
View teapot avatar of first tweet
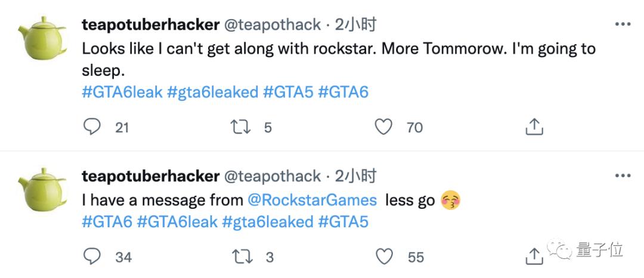tap(42, 38)
